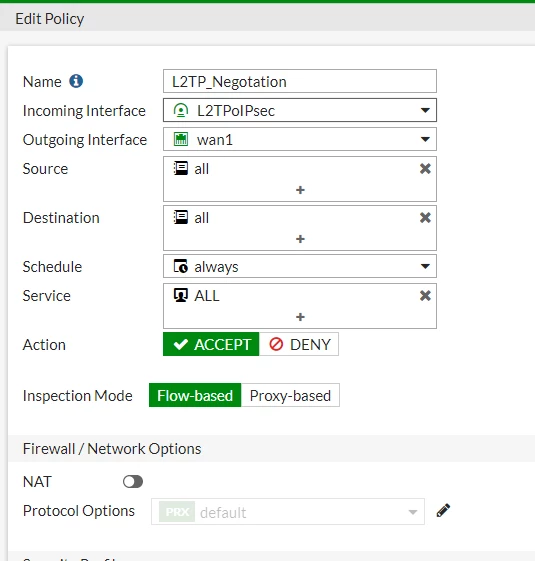Edit Protocol Options with pencil icon
Viewport: 535px width, 561px height.
pyautogui.click(x=443, y=511)
